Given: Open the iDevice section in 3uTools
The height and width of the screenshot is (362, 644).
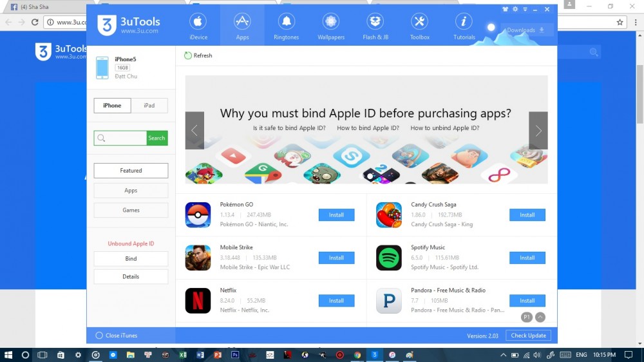Looking at the screenshot, I should click(x=198, y=26).
